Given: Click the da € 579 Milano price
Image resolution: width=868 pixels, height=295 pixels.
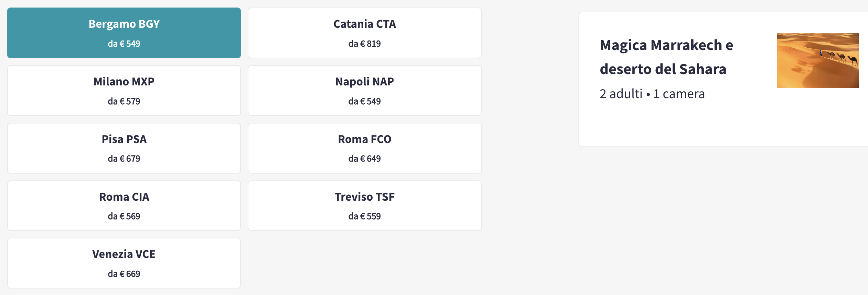Looking at the screenshot, I should pos(124,101).
